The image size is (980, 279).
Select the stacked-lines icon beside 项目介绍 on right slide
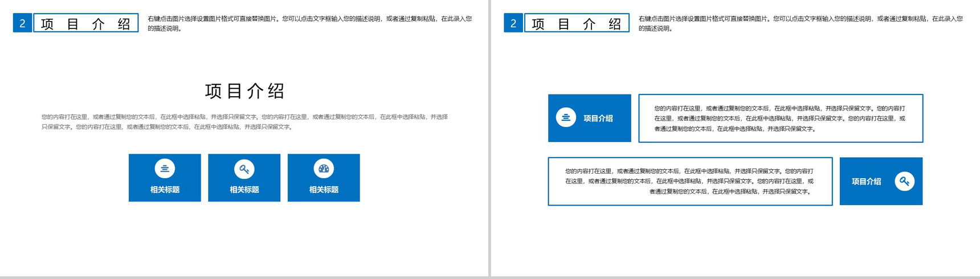click(x=566, y=117)
